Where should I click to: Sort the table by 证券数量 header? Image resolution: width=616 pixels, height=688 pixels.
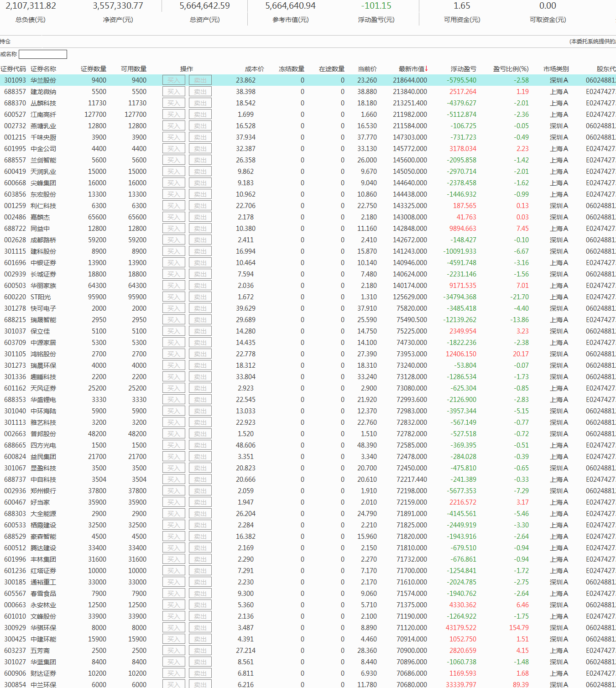point(94,69)
